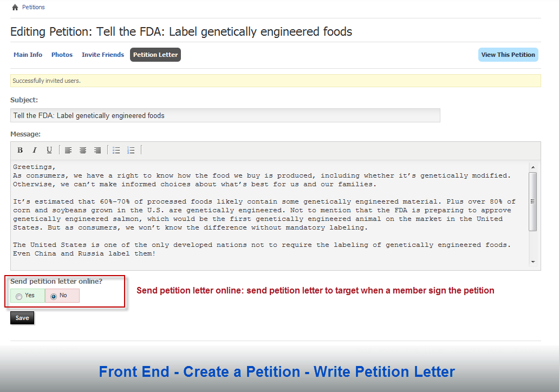Click the home icon in breadcrumb
This screenshot has width=559, height=392.
[15, 7]
